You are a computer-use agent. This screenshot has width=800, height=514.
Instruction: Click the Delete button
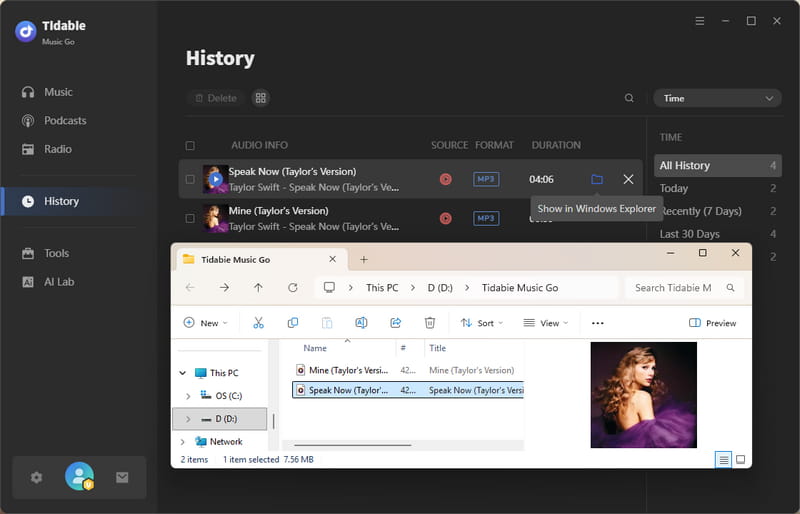pos(215,98)
